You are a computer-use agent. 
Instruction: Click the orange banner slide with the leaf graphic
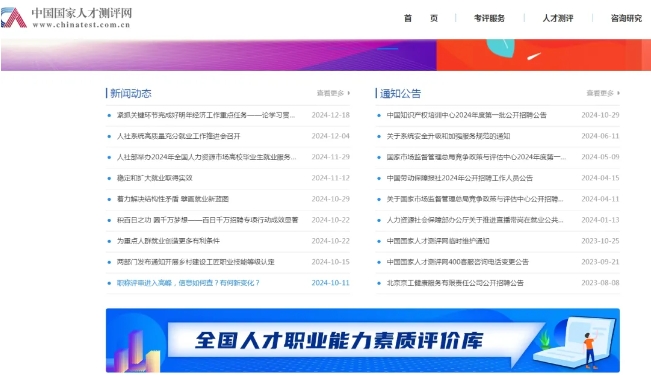543,55
